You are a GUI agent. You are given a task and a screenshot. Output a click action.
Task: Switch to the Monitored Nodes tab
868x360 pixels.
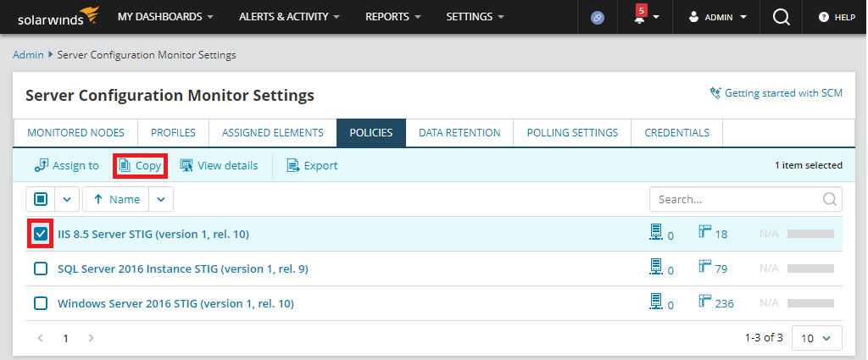point(75,133)
